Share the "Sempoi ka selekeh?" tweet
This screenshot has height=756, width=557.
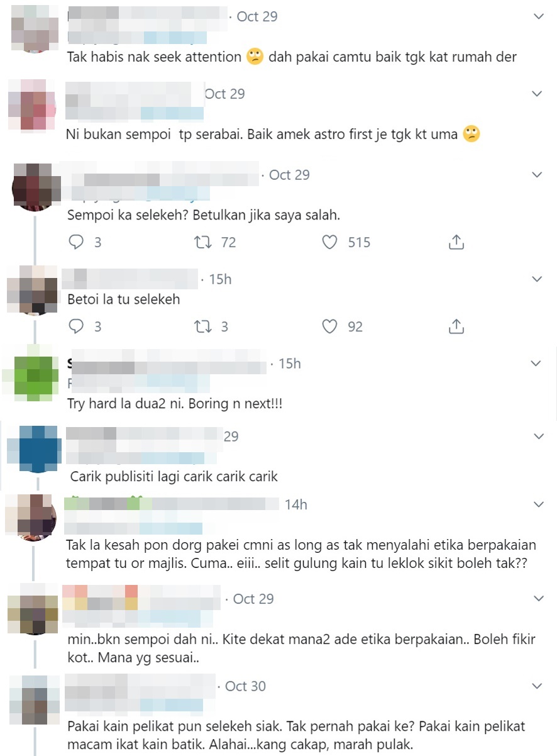tap(456, 242)
